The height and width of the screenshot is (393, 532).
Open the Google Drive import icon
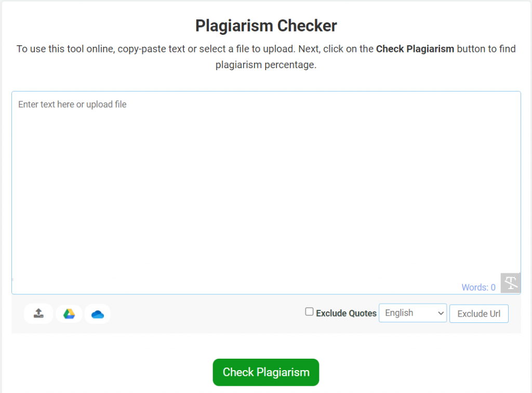(69, 313)
